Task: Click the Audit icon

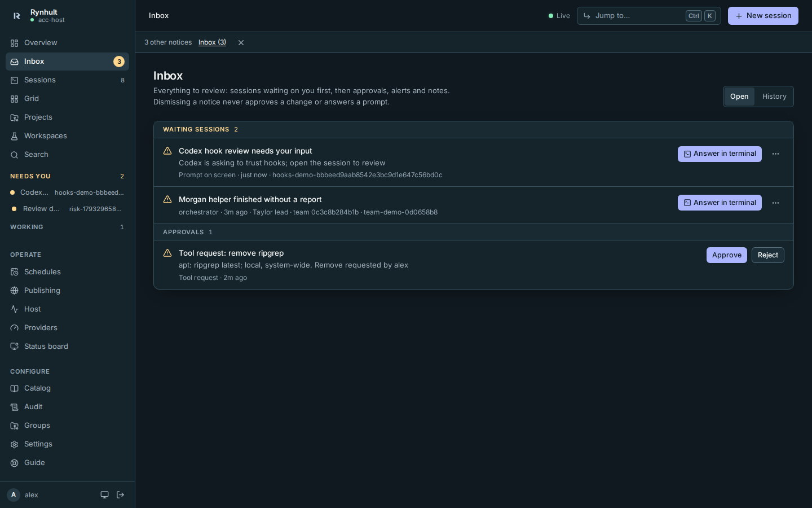Action: click(x=14, y=407)
